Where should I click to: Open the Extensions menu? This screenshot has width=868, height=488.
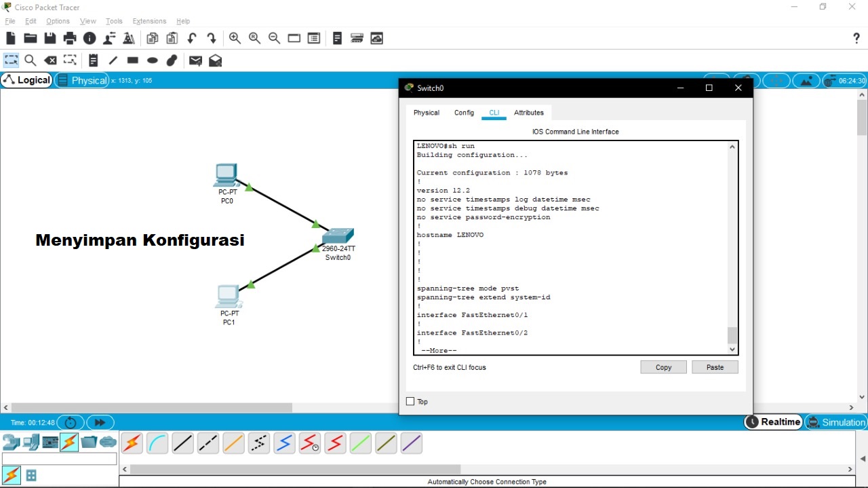point(149,21)
